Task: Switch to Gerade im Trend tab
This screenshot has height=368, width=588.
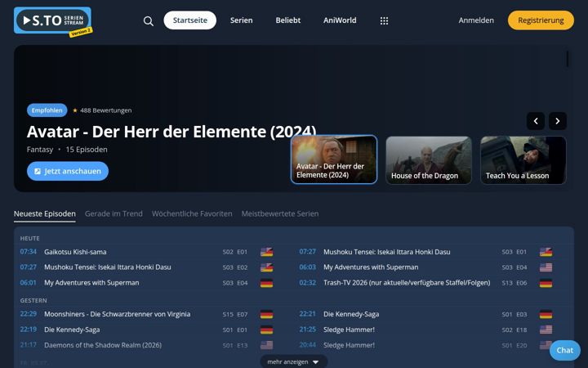Action: [x=114, y=213]
